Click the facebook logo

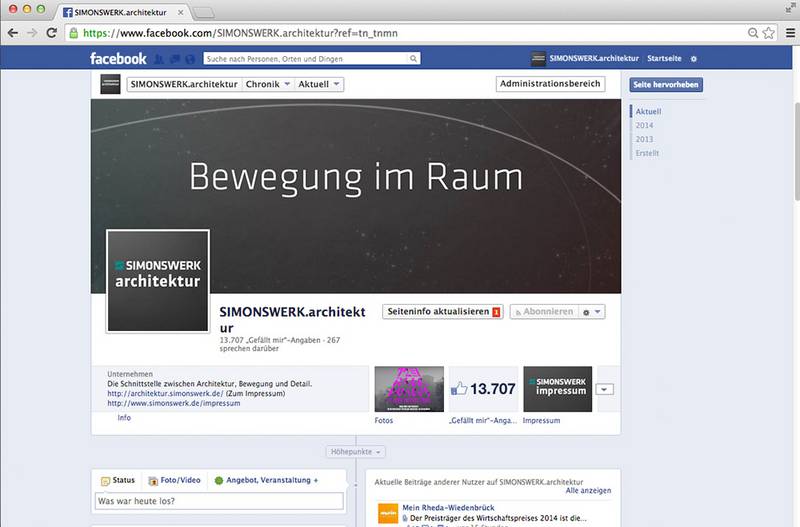point(118,59)
